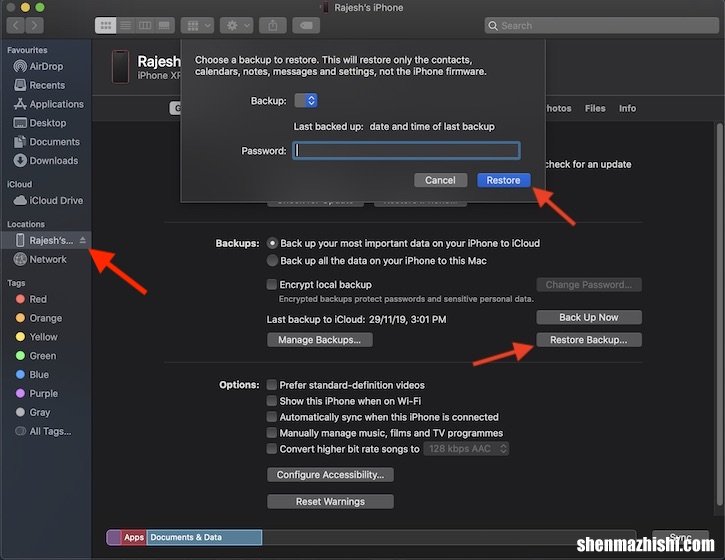Image resolution: width=725 pixels, height=560 pixels.
Task: Select back up to iCloud radio option
Action: [272, 243]
